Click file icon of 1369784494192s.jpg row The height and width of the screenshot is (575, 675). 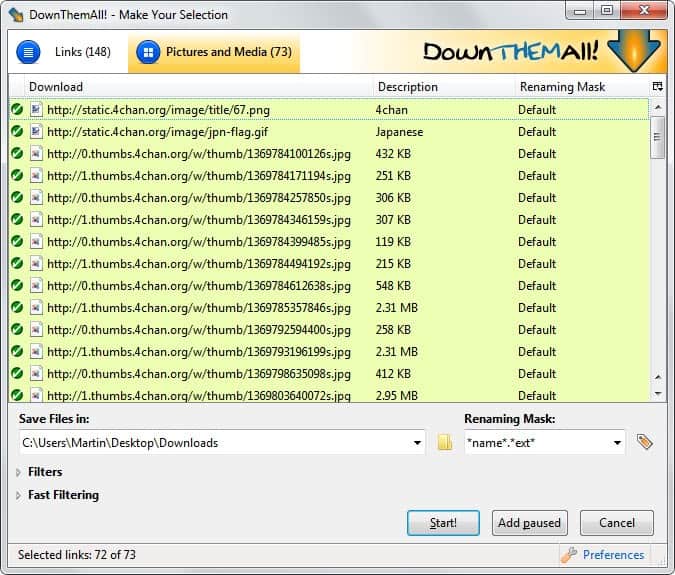tap(36, 263)
